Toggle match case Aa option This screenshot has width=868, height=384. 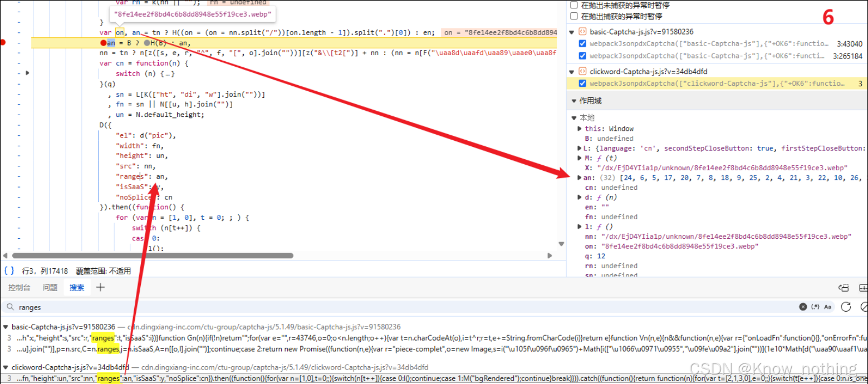tap(828, 307)
